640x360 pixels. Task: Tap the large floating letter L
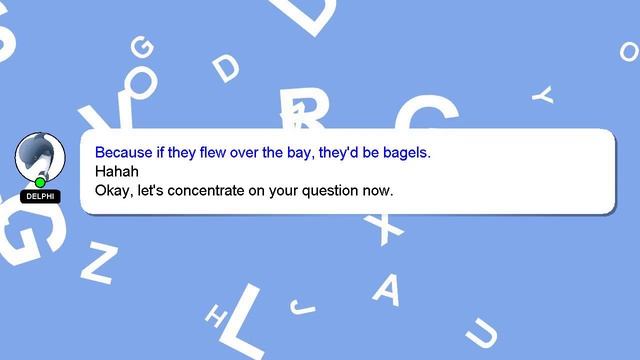pos(242,322)
